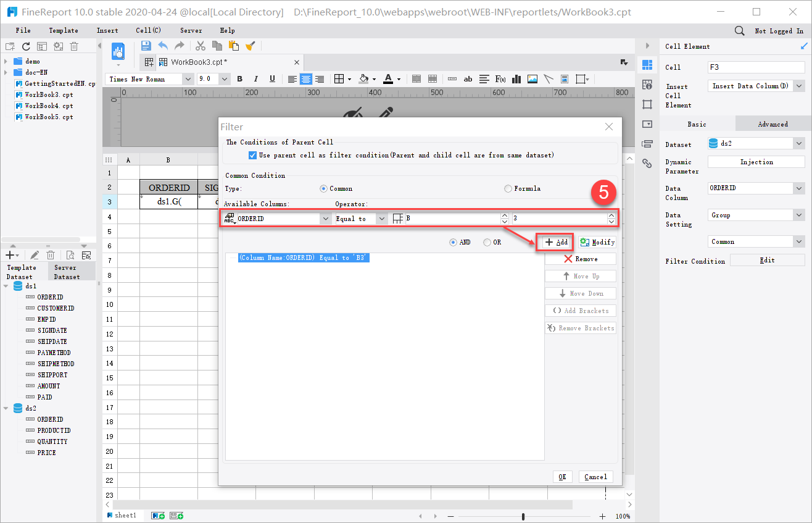Screen dimensions: 812x523
Task: Open the hyperlink panel icon in the right sidebar
Action: pos(647,164)
